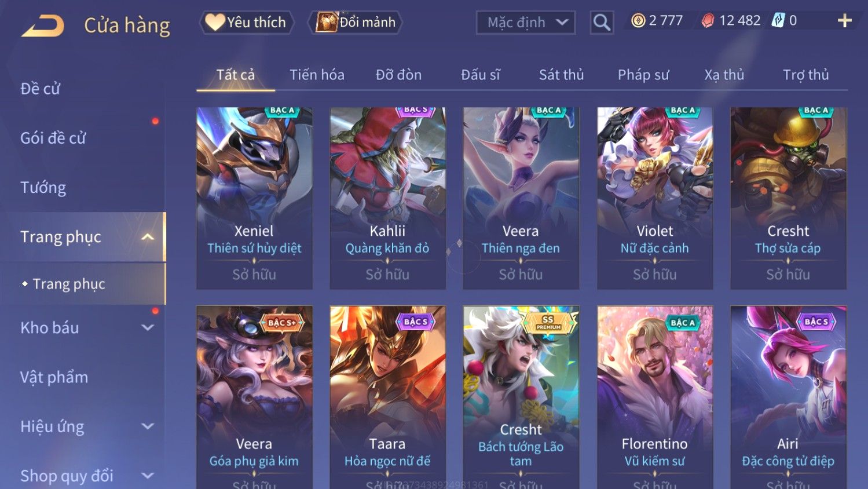Open Gói đề cử in sidebar
868x489 pixels.
point(53,138)
